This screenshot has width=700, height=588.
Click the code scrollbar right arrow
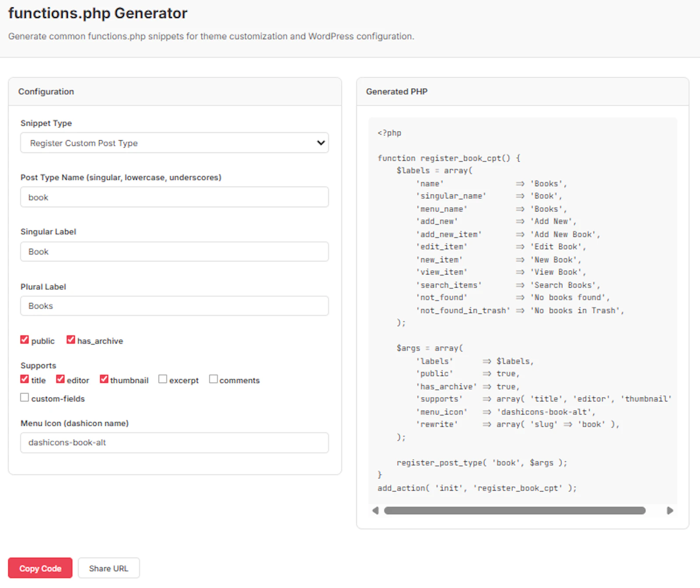(670, 511)
